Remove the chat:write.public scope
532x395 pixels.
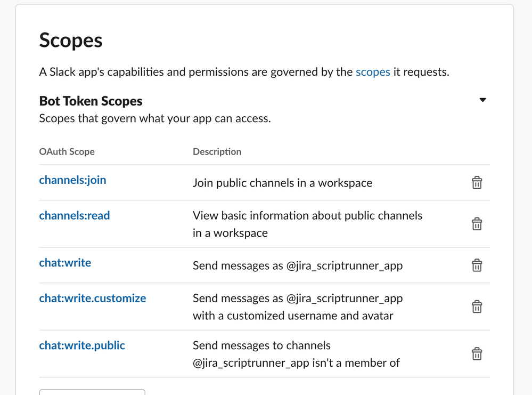[477, 354]
